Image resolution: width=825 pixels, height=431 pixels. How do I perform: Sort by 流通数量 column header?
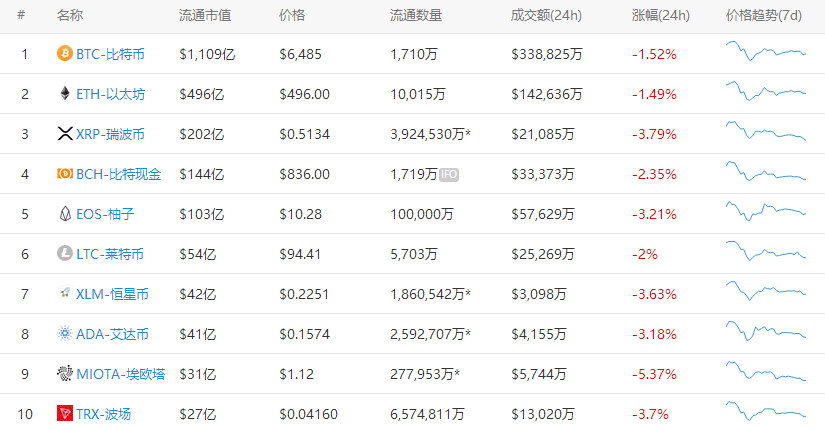point(416,15)
